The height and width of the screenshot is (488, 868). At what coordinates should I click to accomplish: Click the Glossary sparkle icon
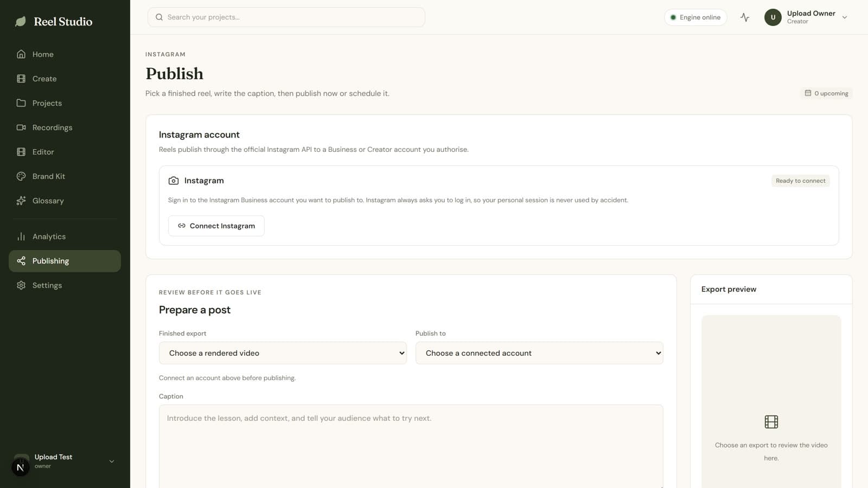click(21, 201)
